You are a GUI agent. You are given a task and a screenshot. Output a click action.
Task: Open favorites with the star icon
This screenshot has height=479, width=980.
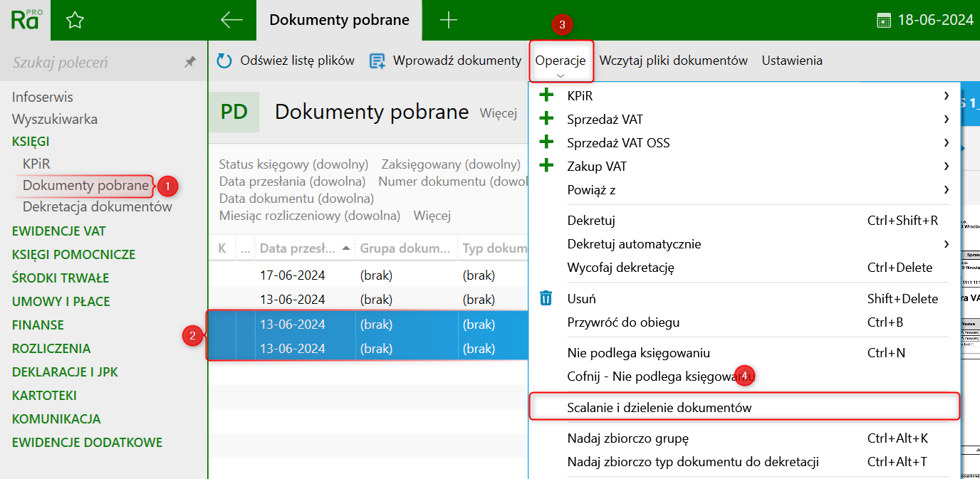75,20
